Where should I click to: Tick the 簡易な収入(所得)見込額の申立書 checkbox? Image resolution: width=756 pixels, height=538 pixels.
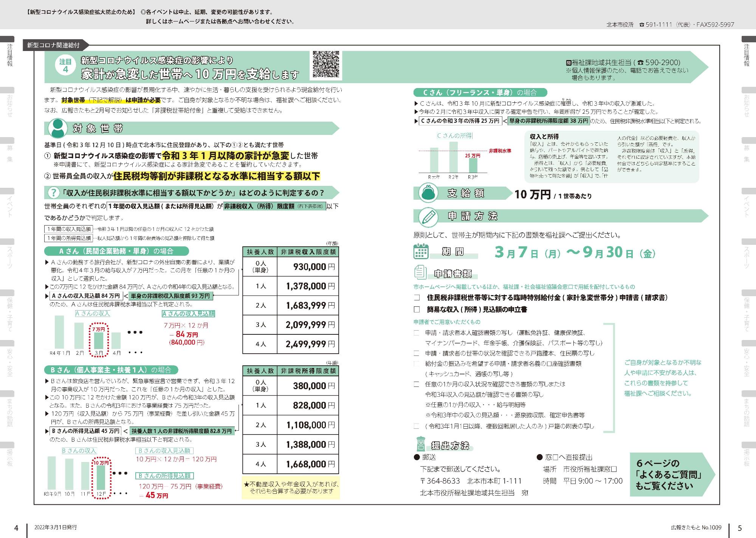[417, 309]
